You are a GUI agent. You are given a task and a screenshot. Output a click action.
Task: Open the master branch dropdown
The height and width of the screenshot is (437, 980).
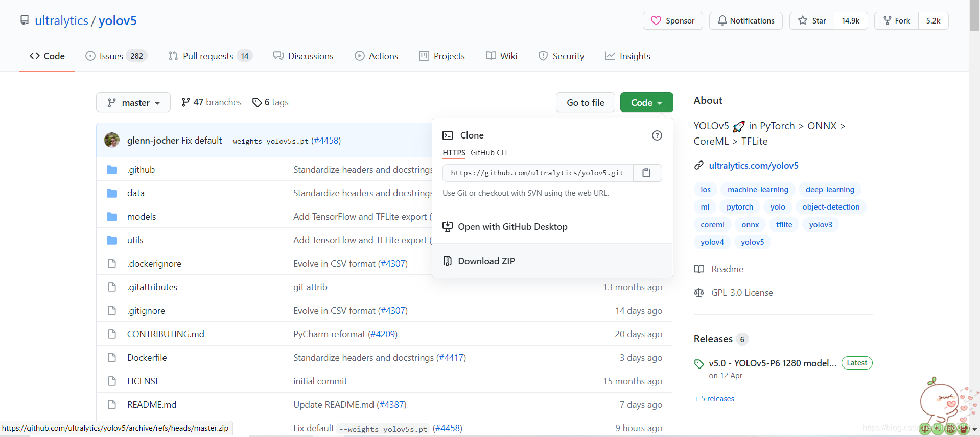point(133,102)
